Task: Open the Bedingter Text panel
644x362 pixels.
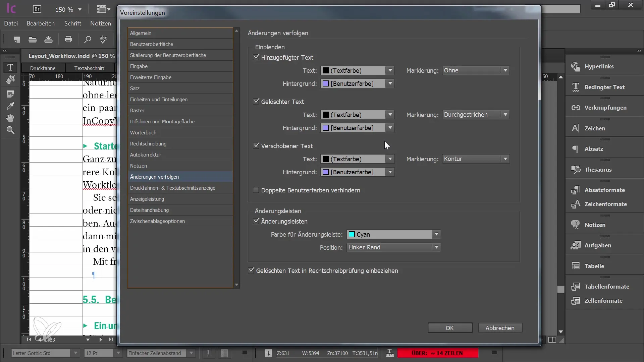Action: point(604,87)
